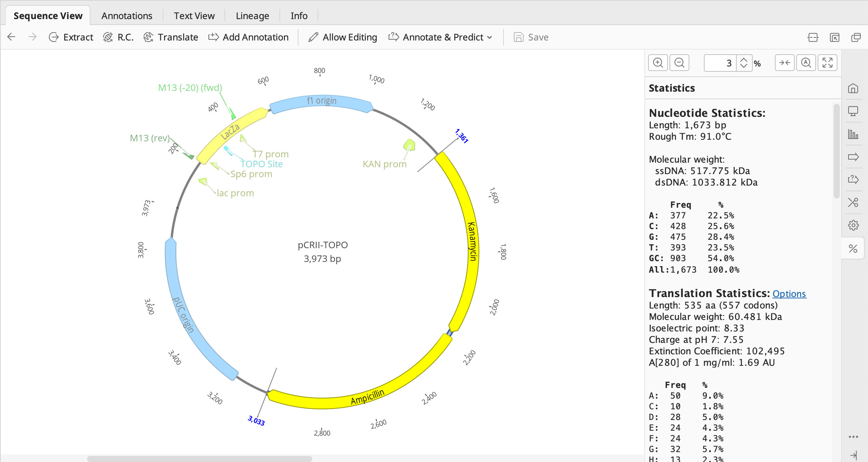Open the more options ellipsis in sidebar
Screen dimensions: 868x462
[853, 437]
